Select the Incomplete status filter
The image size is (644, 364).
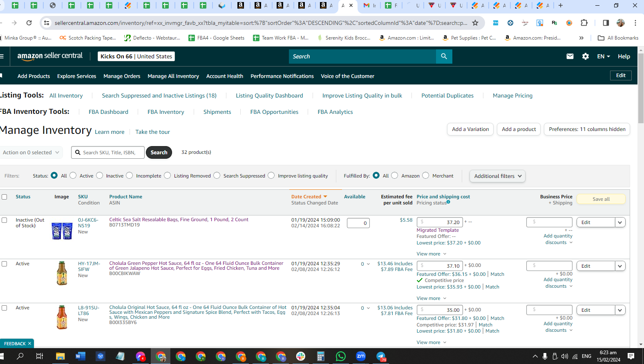(x=130, y=175)
